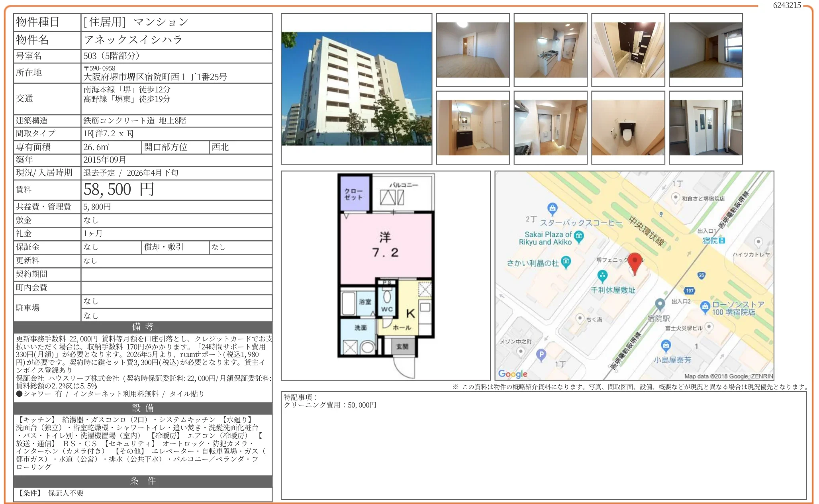Open the bathroom photo thumbnail

pyautogui.click(x=628, y=50)
